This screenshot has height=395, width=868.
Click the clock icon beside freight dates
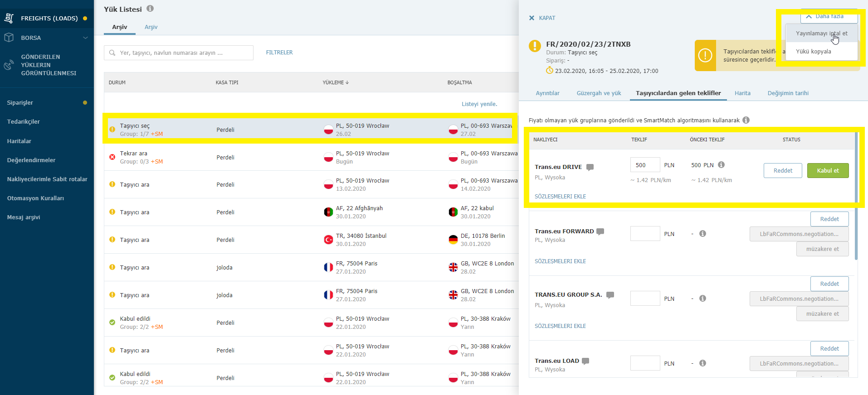pyautogui.click(x=550, y=70)
